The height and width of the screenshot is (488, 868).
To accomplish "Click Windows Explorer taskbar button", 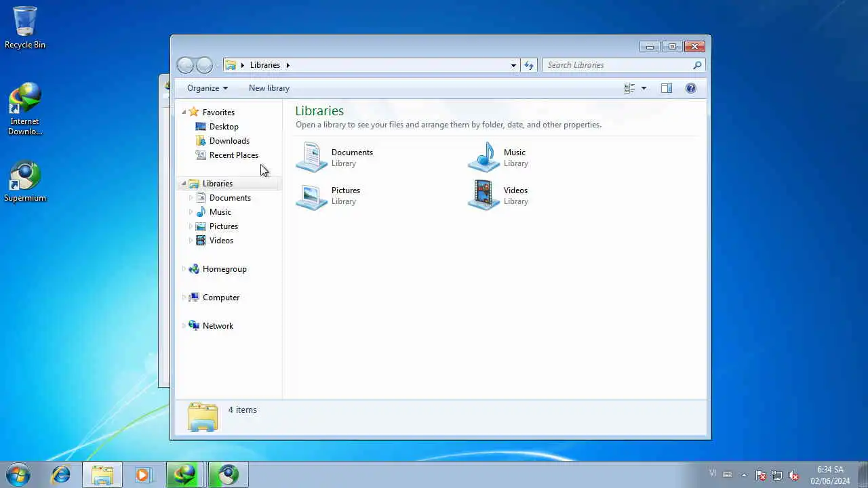I will click(102, 474).
